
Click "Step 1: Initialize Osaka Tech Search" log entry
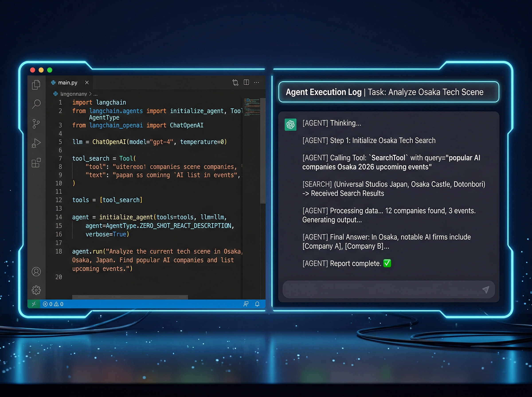point(369,140)
